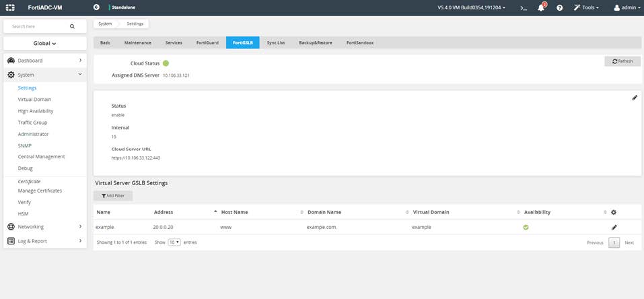
Task: Switch to the Services tab
Action: click(174, 43)
